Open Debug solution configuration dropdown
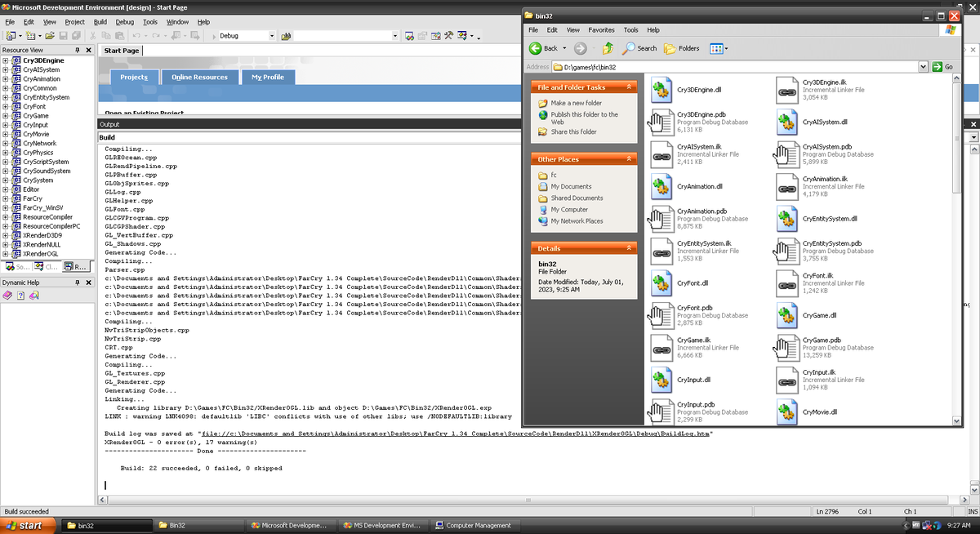 coord(272,36)
